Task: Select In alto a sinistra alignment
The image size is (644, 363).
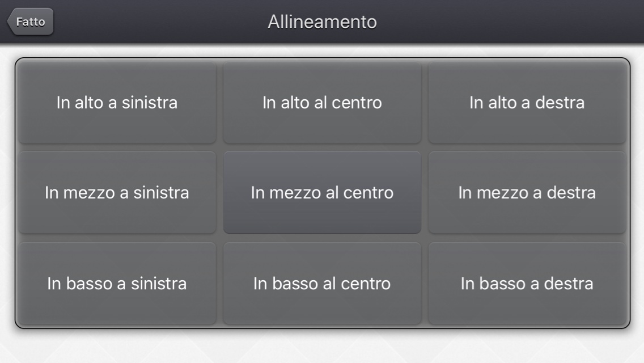Action: point(117,102)
